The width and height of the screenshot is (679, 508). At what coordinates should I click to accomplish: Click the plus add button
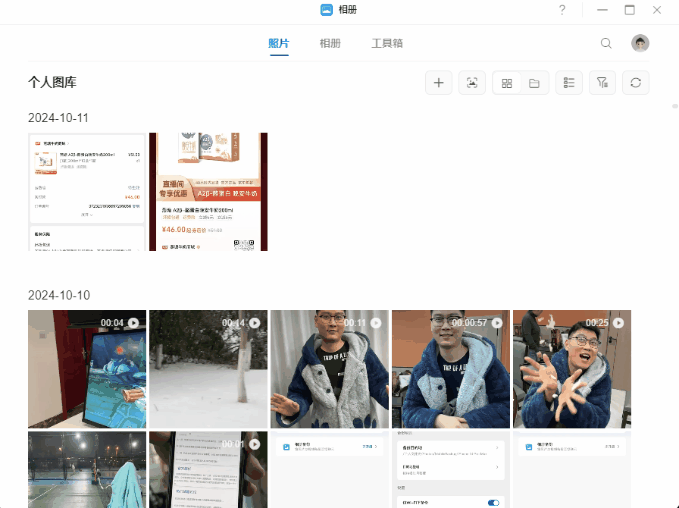click(x=439, y=83)
